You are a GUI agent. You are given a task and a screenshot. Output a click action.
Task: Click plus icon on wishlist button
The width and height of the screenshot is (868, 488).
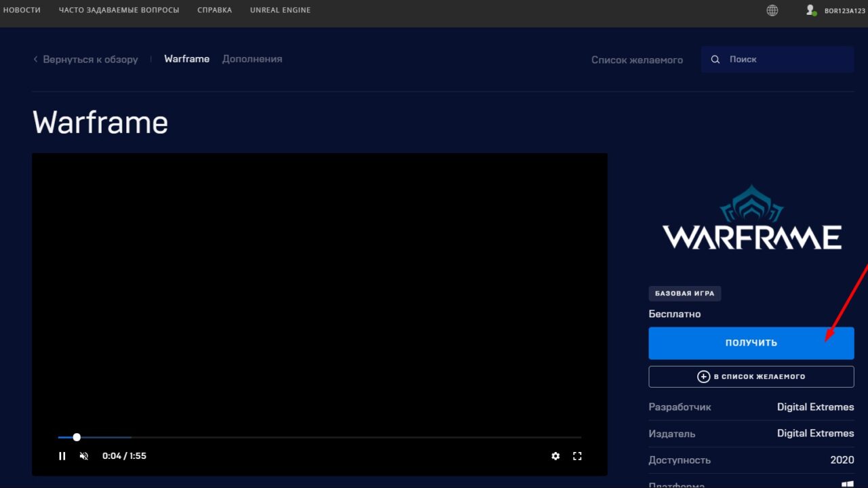[704, 377]
